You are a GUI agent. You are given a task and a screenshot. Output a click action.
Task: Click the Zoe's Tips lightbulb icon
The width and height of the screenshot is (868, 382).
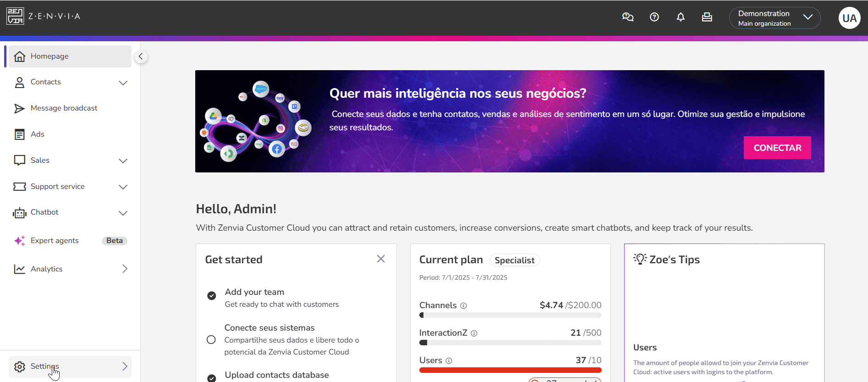[x=640, y=259]
